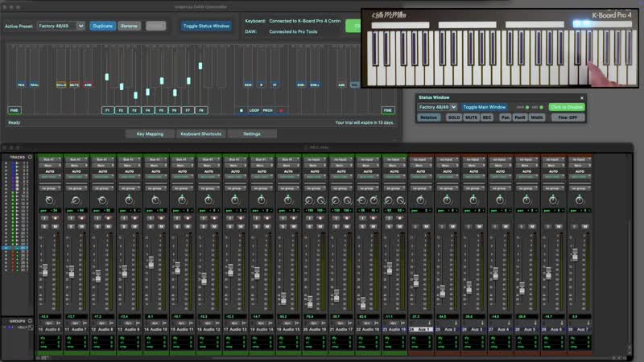Viewport: 644px width, 362px height.
Task: Mute the Audio 7 track
Action: [x=82, y=227]
